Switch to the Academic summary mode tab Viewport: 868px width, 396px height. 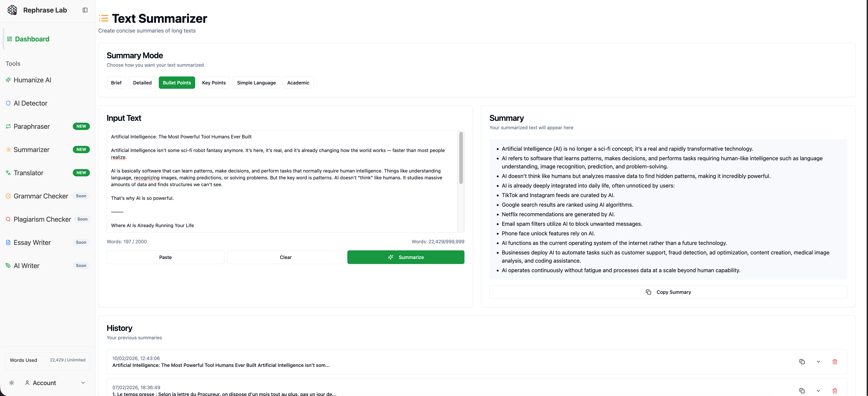[298, 83]
